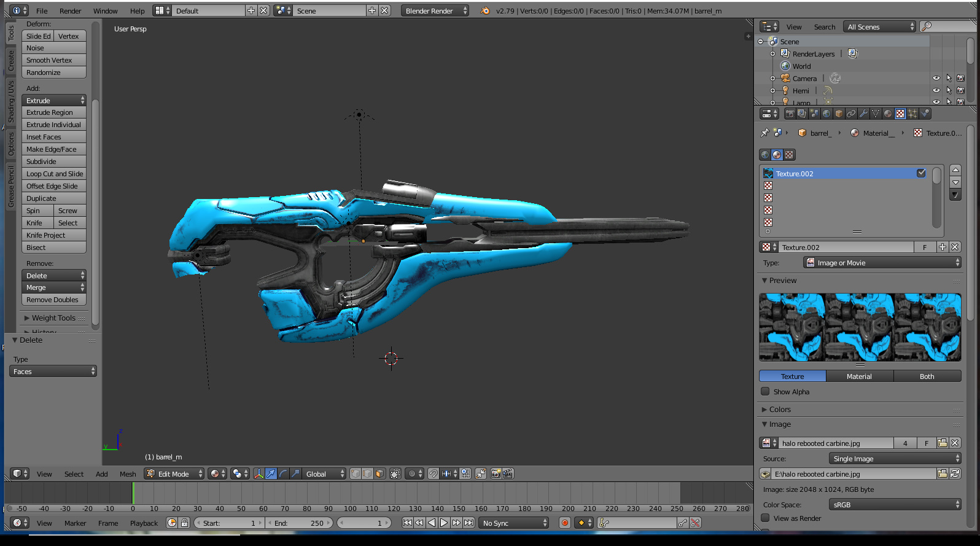This screenshot has width=980, height=546.
Task: Open the Scene properties tab icon
Action: tap(814, 114)
